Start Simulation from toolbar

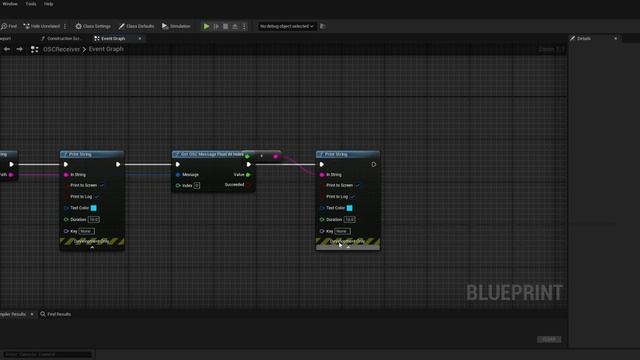(x=176, y=26)
